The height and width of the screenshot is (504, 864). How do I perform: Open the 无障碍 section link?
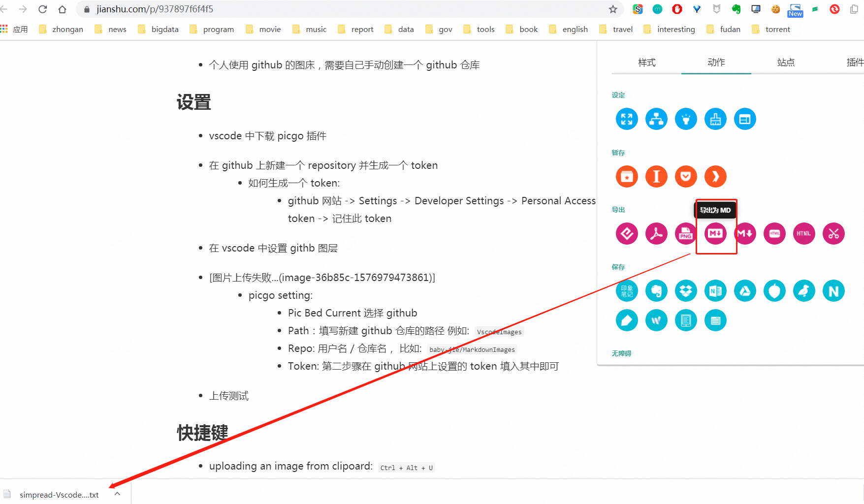621,353
